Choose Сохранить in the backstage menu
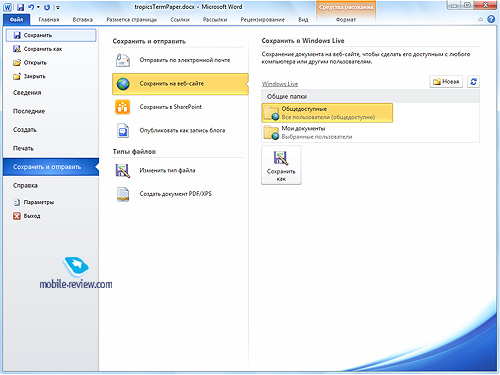This screenshot has height=375, width=500. [51, 35]
